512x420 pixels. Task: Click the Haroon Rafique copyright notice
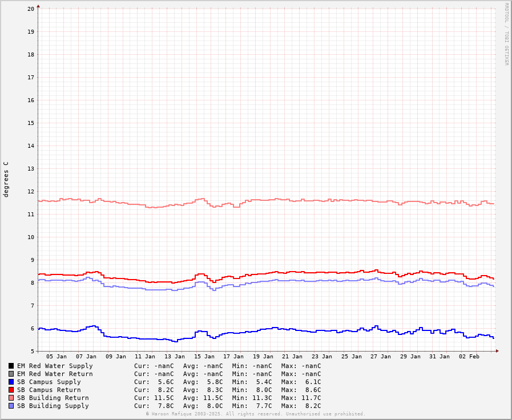coord(255,414)
